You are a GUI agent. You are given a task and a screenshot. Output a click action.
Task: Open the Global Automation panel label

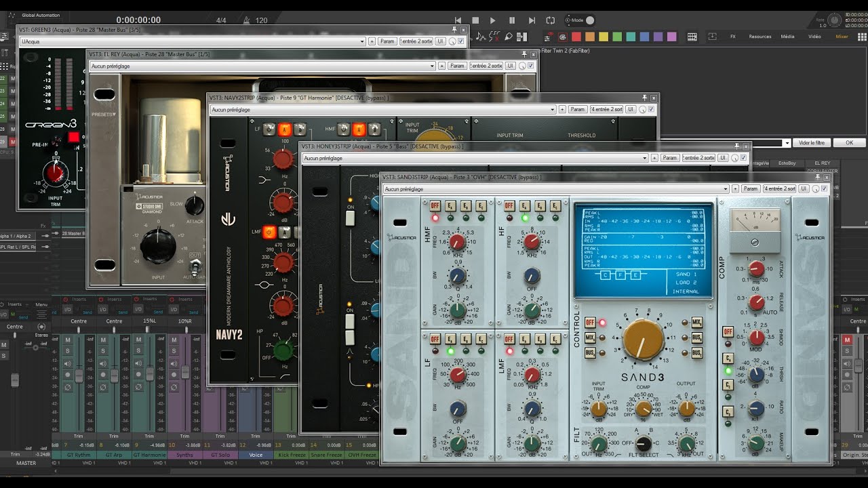41,15
